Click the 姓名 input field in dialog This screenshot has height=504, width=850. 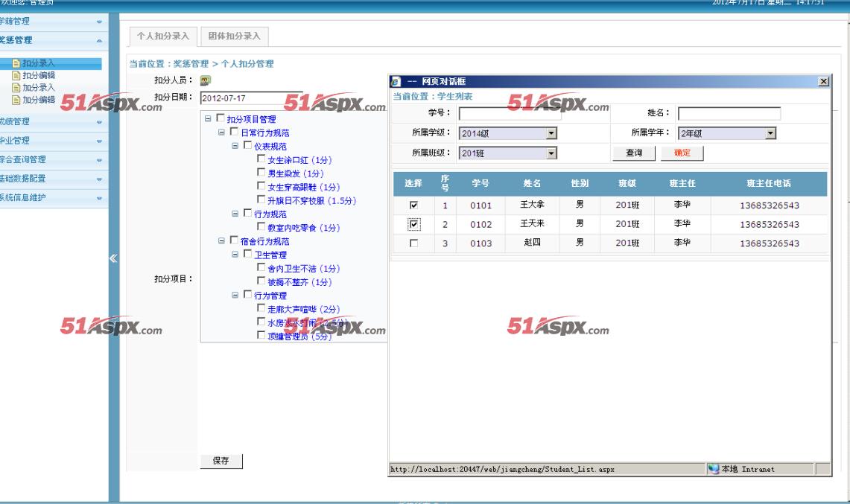[x=729, y=114]
